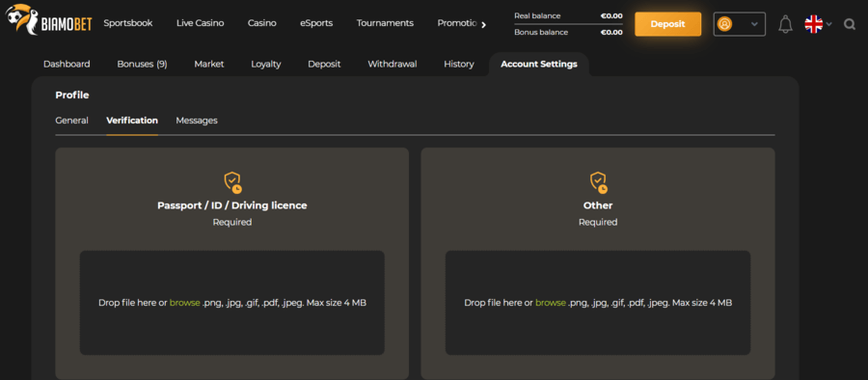Click the UK flag language icon
Viewport: 868px width, 380px height.
pyautogui.click(x=813, y=24)
